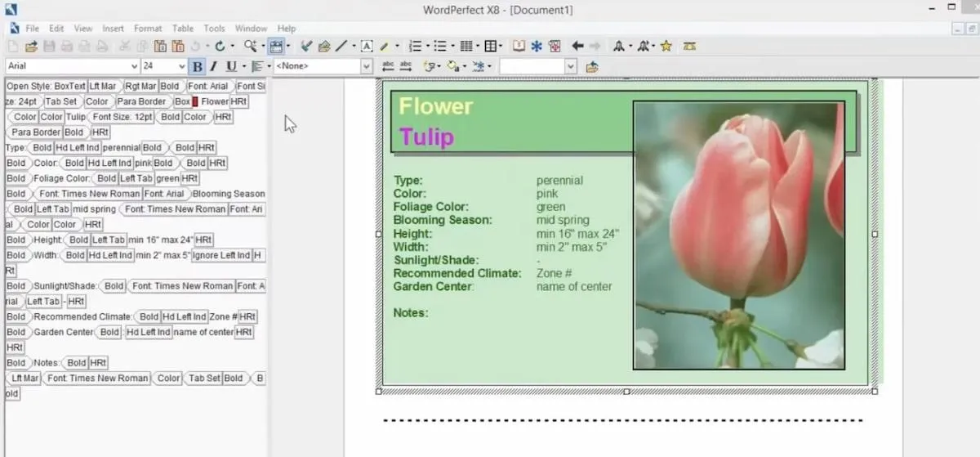The width and height of the screenshot is (980, 457).
Task: Open the font size 24 dropdown
Action: click(181, 66)
